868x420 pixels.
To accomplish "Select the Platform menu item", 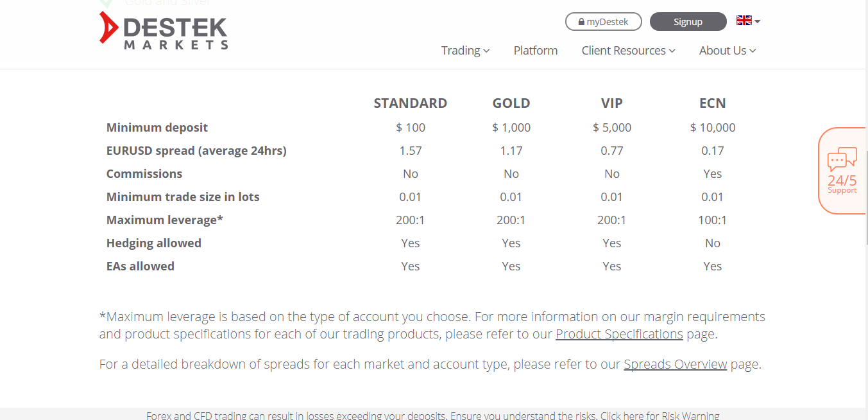I will pyautogui.click(x=535, y=50).
